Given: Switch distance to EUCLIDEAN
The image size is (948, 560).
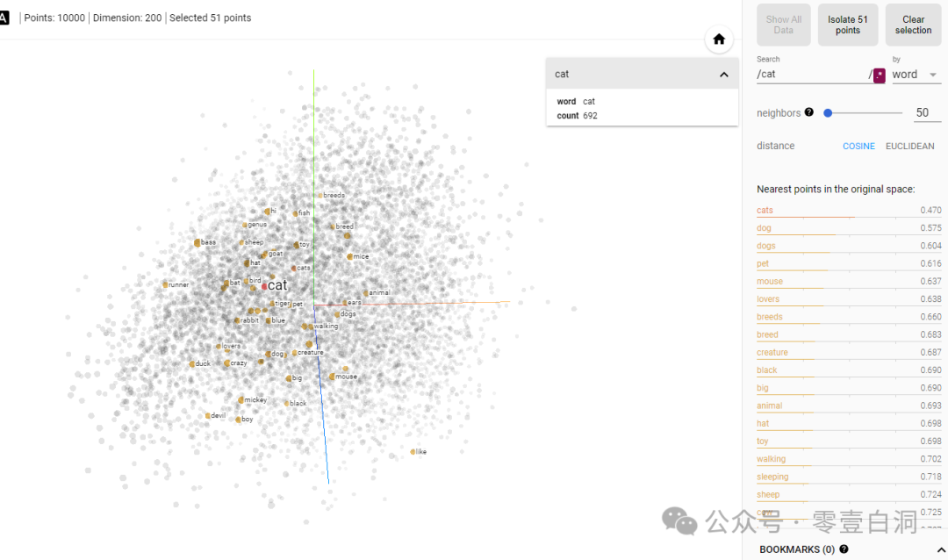Looking at the screenshot, I should point(909,147).
